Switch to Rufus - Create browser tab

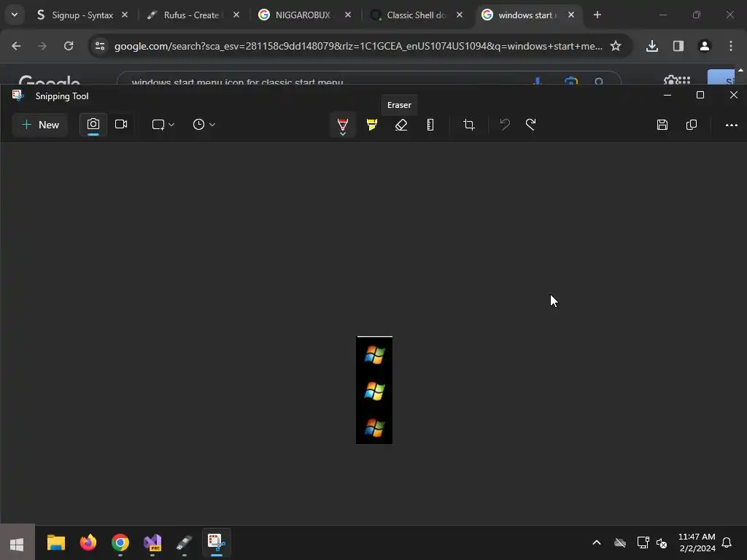coord(191,15)
